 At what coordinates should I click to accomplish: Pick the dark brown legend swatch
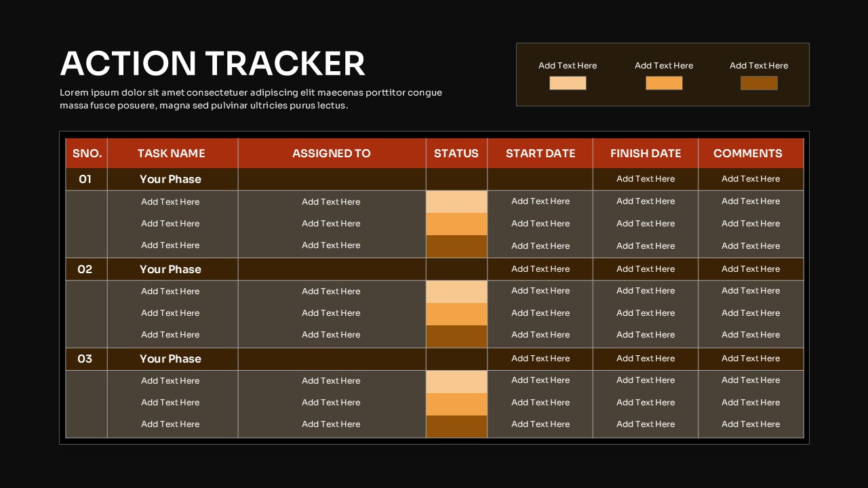click(759, 83)
